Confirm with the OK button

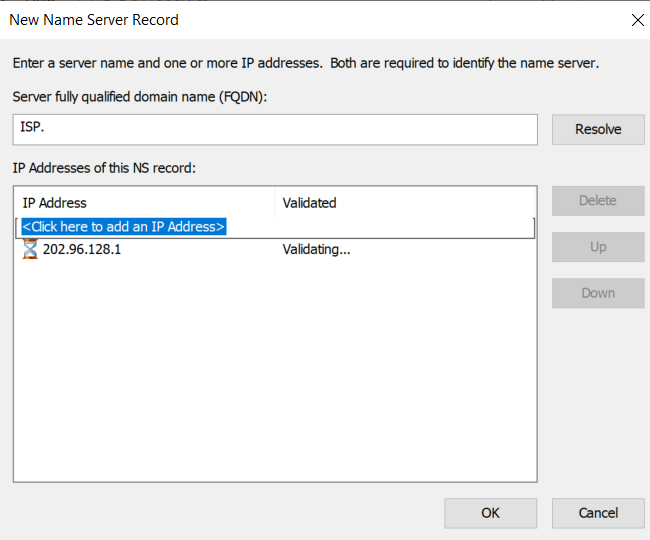click(x=490, y=513)
